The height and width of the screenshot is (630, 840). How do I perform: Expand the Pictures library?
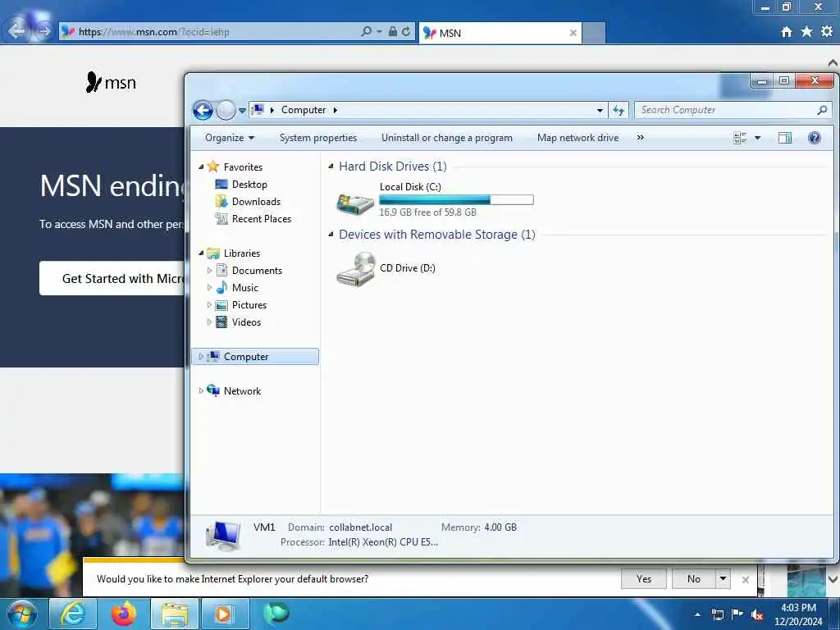pos(209,305)
